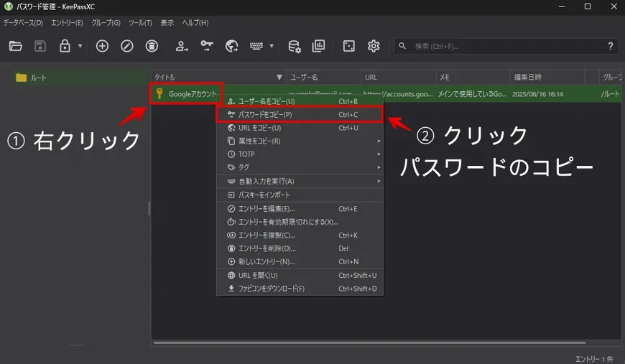Open database settings icon

294,46
